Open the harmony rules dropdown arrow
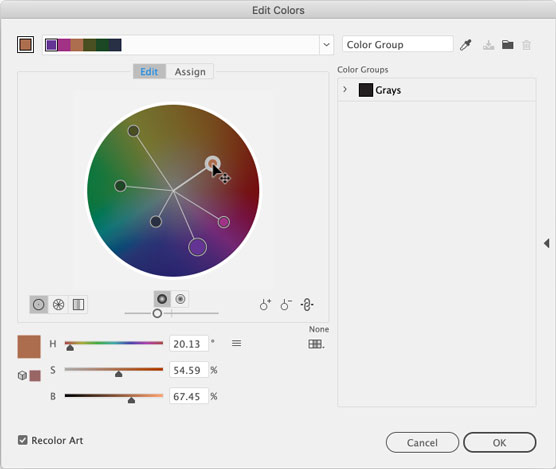Image resolution: width=556 pixels, height=469 pixels. coord(326,45)
